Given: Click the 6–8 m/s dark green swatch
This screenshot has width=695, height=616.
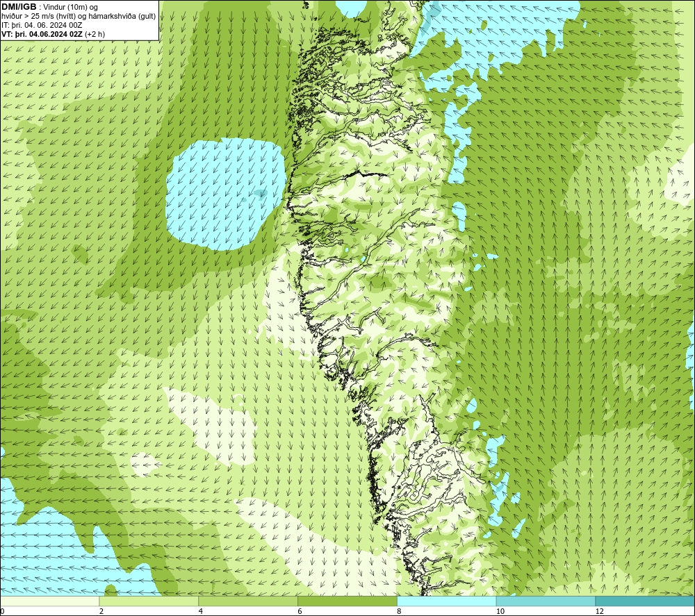Looking at the screenshot, I should click(347, 601).
